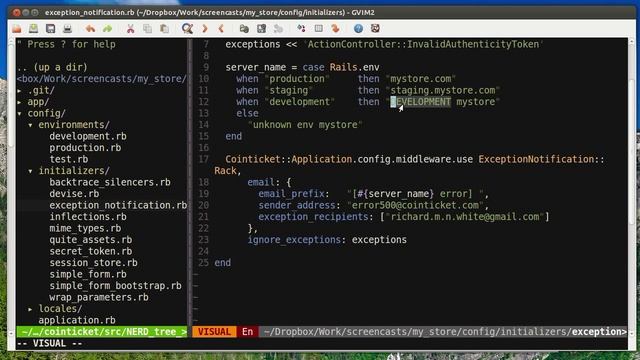Click the Find Next arrow icon
640x360 pixels.
click(x=204, y=28)
